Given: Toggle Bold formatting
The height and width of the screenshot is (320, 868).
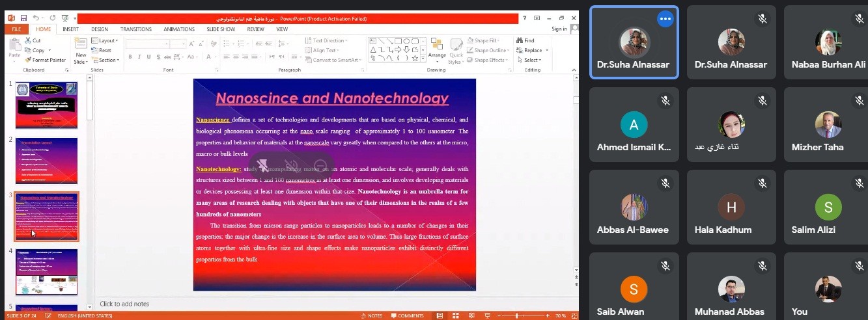Looking at the screenshot, I should click(x=130, y=57).
